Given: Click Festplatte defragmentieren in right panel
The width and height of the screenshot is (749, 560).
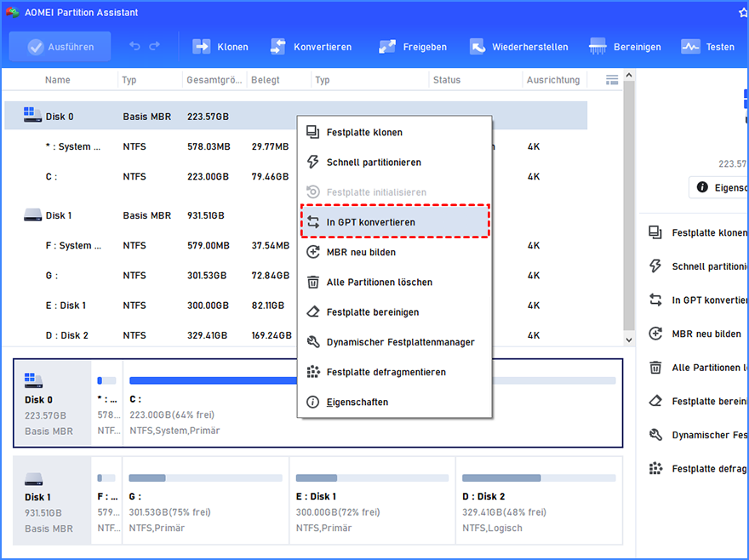Looking at the screenshot, I should pos(699,469).
